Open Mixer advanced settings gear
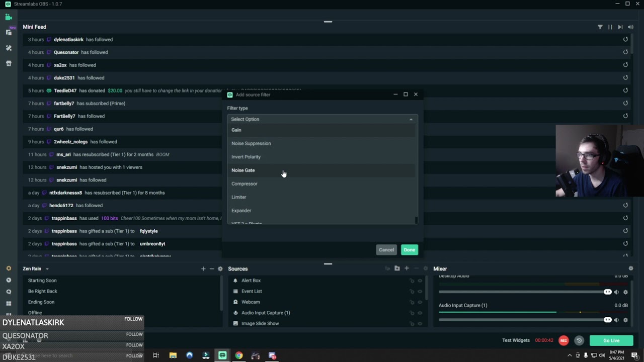The width and height of the screenshot is (644, 362). pyautogui.click(x=630, y=268)
